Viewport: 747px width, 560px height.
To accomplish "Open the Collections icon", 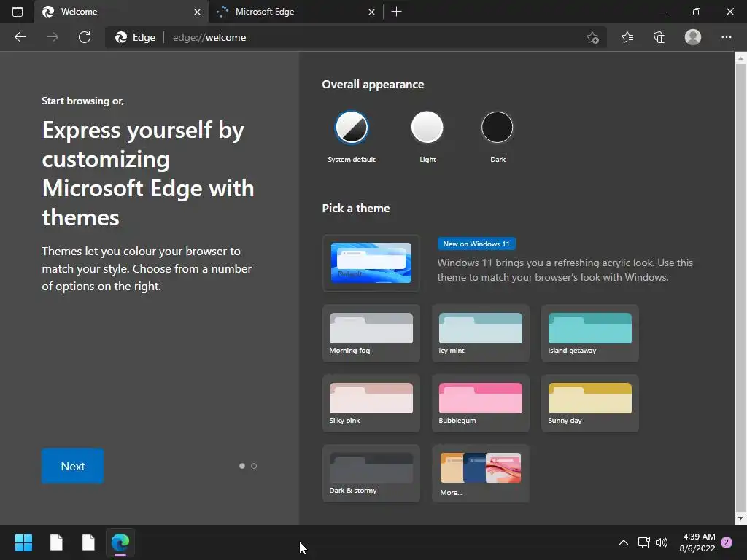I will [659, 37].
